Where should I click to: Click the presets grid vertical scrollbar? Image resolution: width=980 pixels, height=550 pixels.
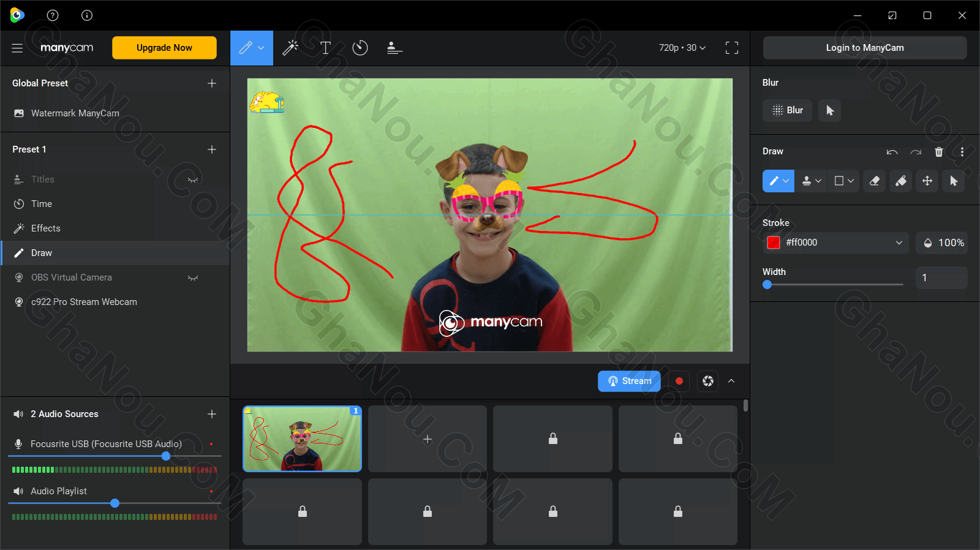[745, 406]
